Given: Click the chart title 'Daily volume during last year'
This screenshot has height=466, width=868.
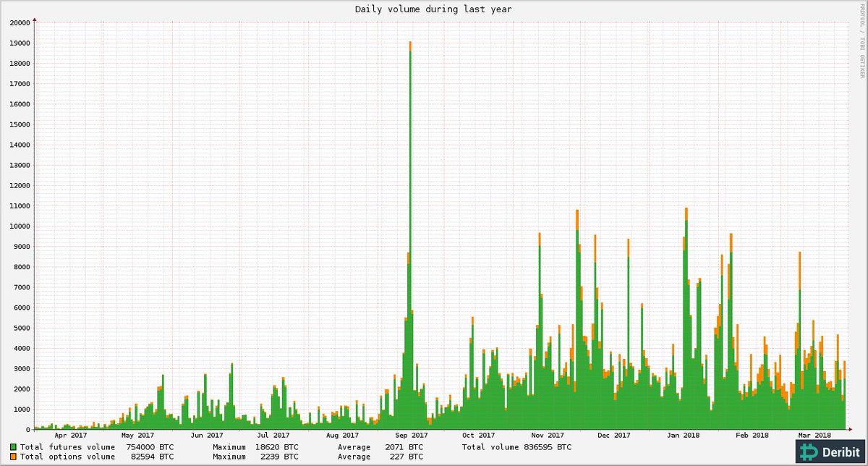Looking at the screenshot, I should [x=433, y=9].
